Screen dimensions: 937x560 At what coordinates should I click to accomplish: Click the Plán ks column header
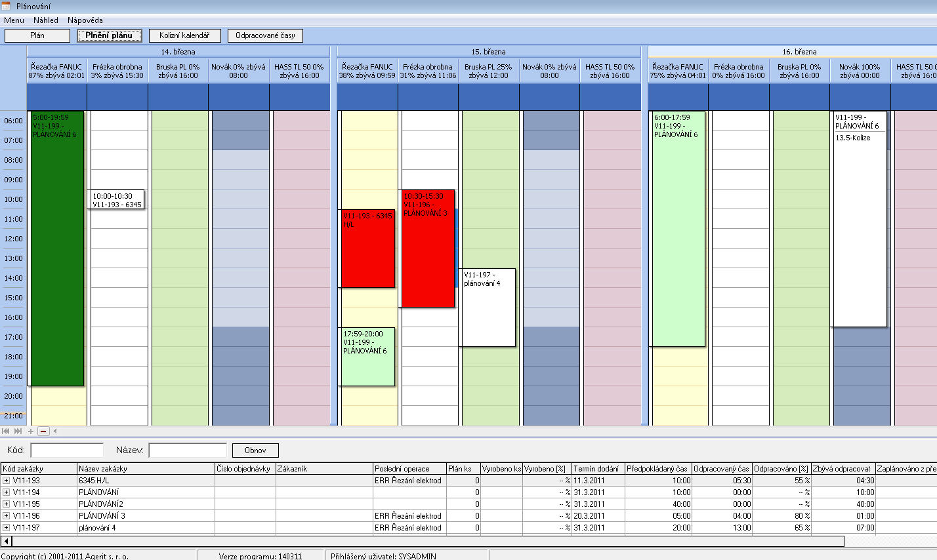point(463,469)
